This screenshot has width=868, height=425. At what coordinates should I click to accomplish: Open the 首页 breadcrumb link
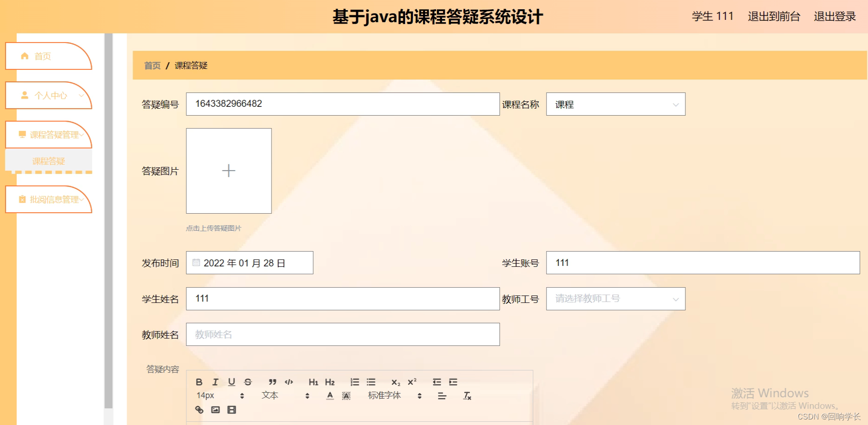pos(152,66)
